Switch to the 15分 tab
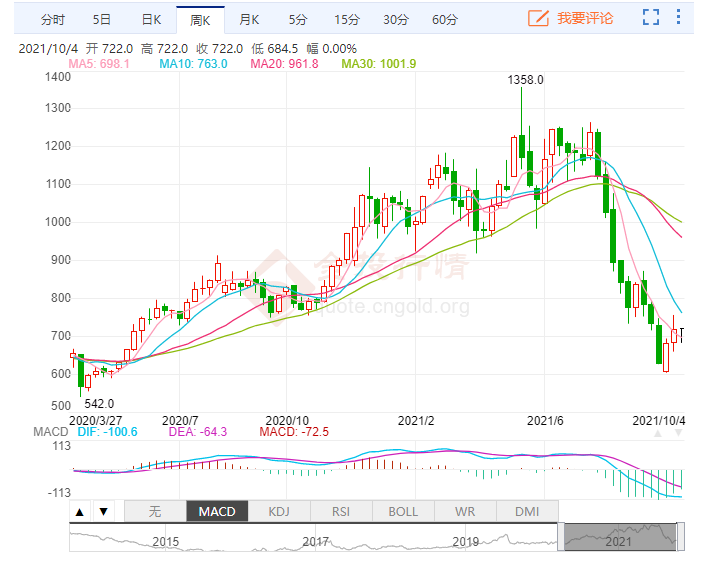The height and width of the screenshot is (562, 705). [x=347, y=20]
